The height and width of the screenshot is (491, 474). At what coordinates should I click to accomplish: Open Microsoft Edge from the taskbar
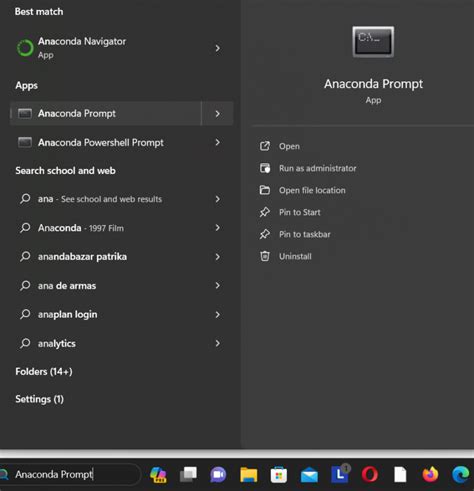pyautogui.click(x=461, y=475)
